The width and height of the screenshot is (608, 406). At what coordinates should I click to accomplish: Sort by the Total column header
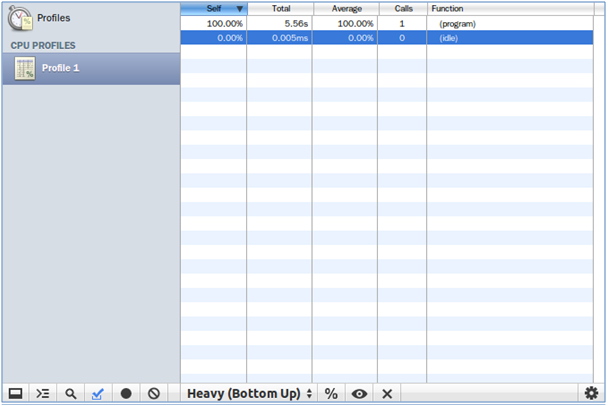tap(279, 8)
